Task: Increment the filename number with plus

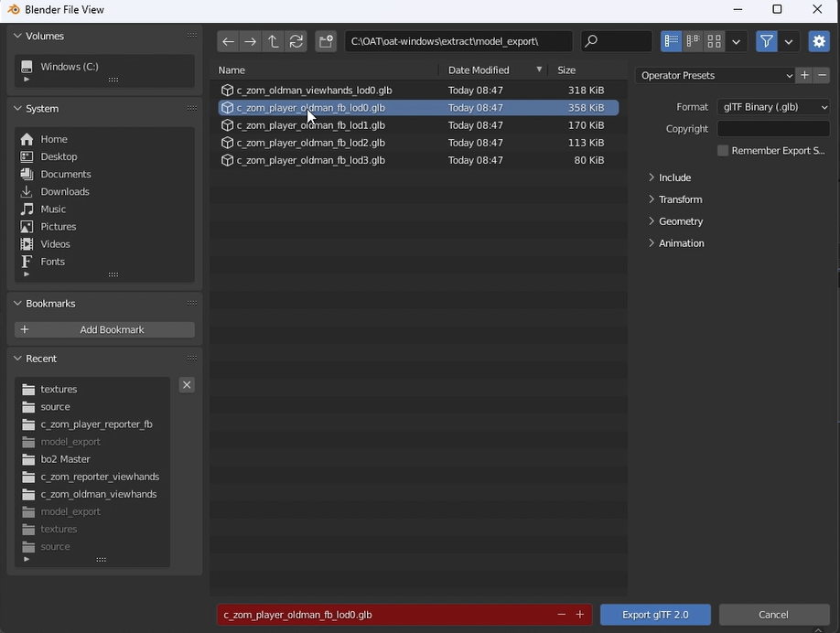Action: tap(580, 615)
